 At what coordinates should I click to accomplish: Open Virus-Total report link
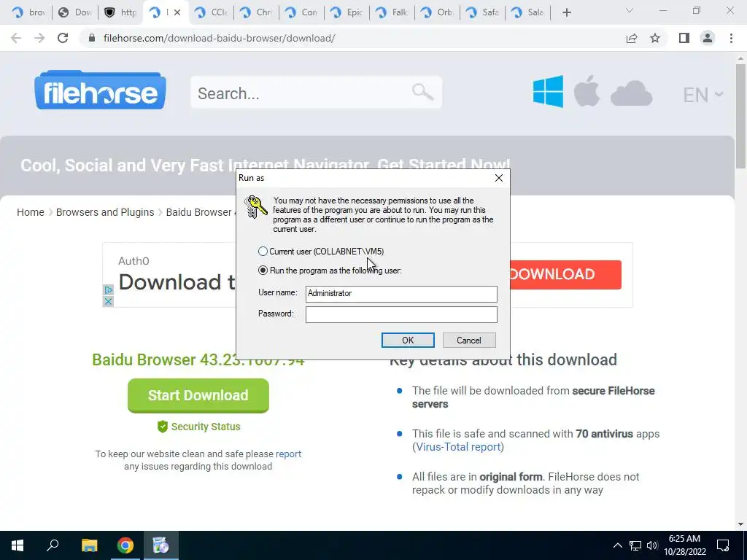click(458, 447)
